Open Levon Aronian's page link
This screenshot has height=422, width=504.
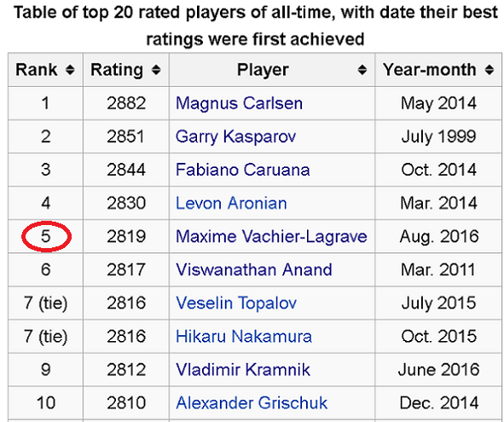(x=231, y=203)
